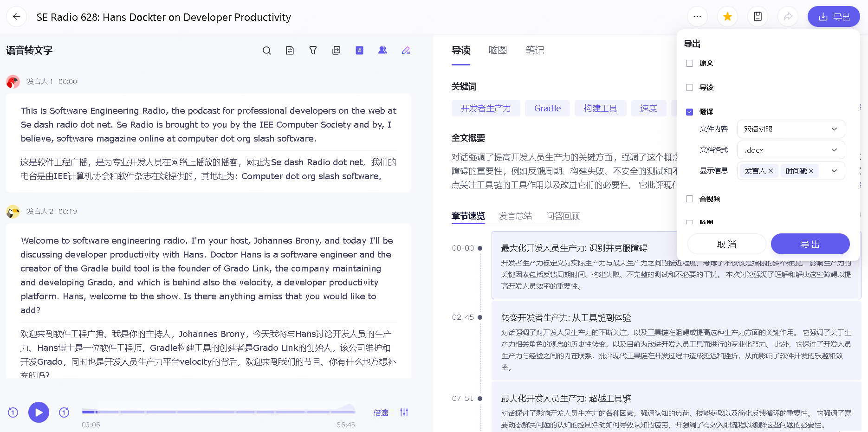Check the 音视频 export checkbox
Image resolution: width=868 pixels, height=432 pixels.
tap(689, 199)
